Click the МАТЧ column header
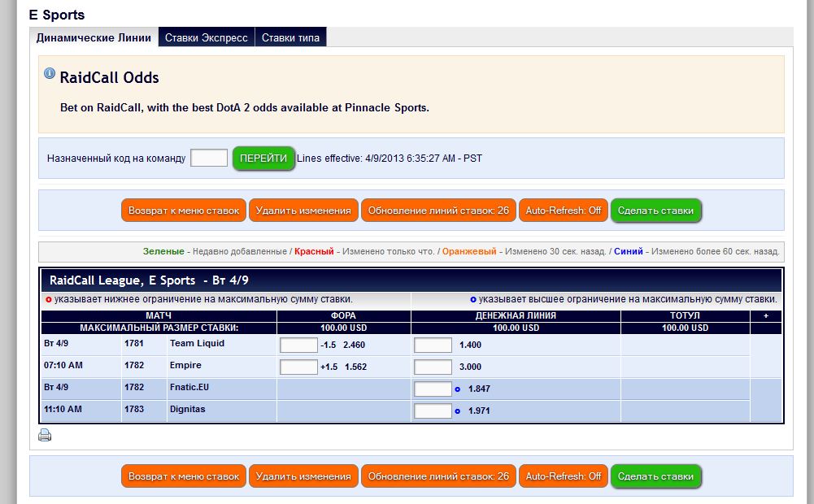814x504 pixels. (159, 315)
